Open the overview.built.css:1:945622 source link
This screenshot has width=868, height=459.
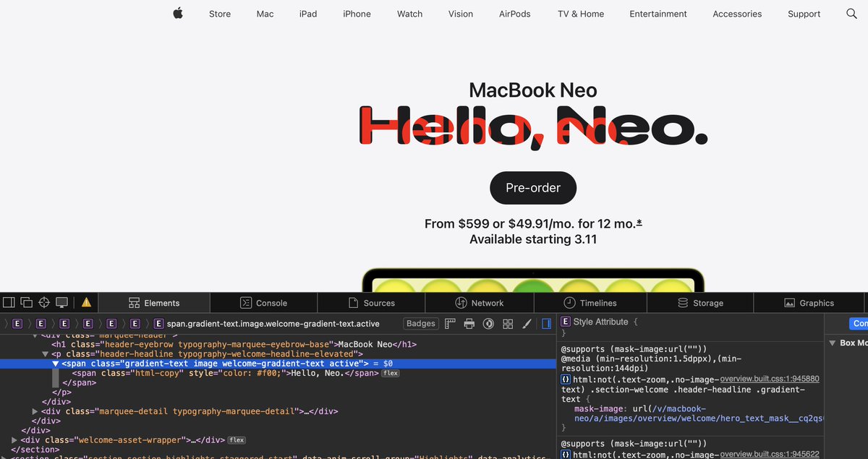pyautogui.click(x=770, y=454)
